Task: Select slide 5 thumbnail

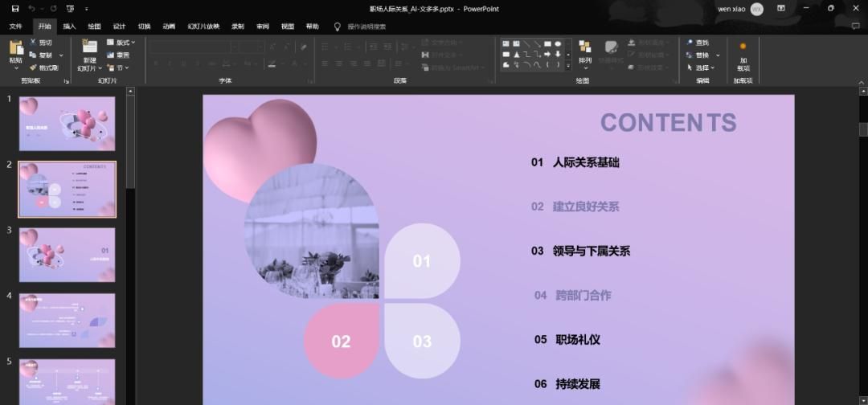Action: [67, 382]
